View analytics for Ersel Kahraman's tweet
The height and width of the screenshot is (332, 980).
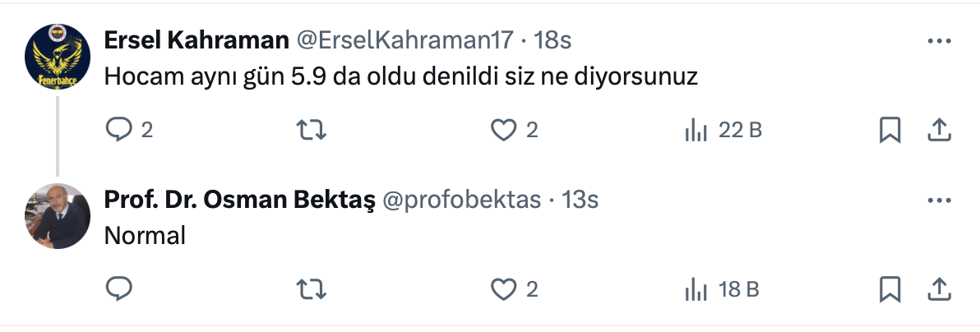point(696,130)
